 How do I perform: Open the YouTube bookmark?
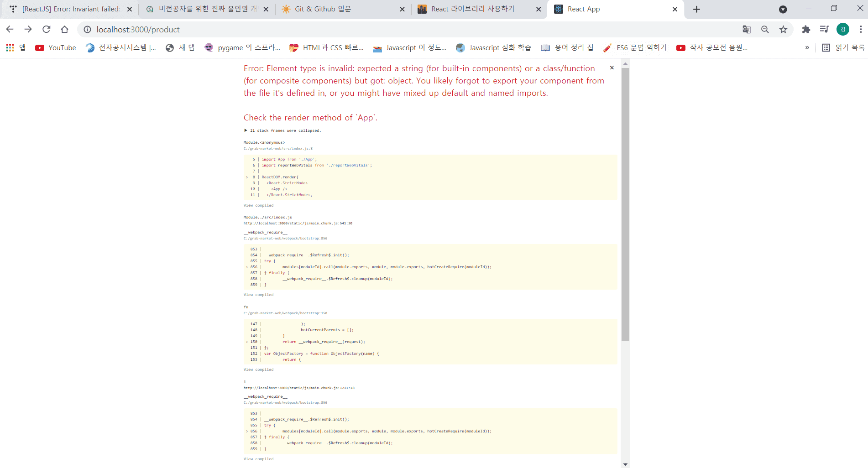tap(56, 47)
